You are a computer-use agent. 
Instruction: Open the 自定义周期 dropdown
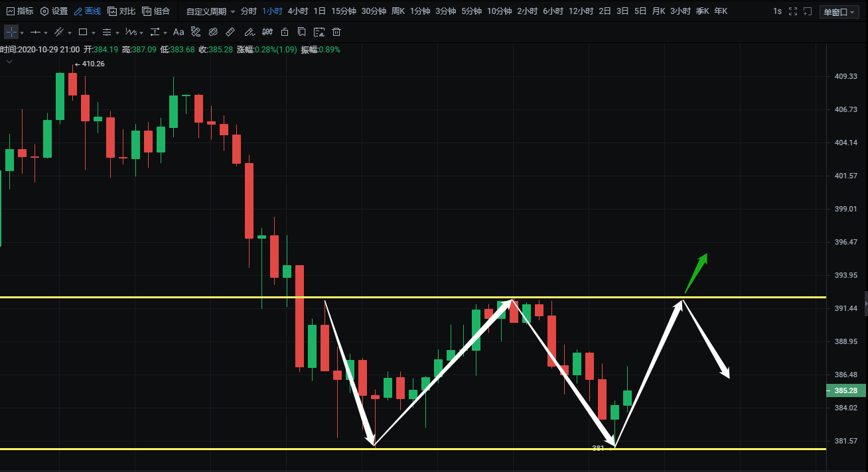(x=210, y=11)
